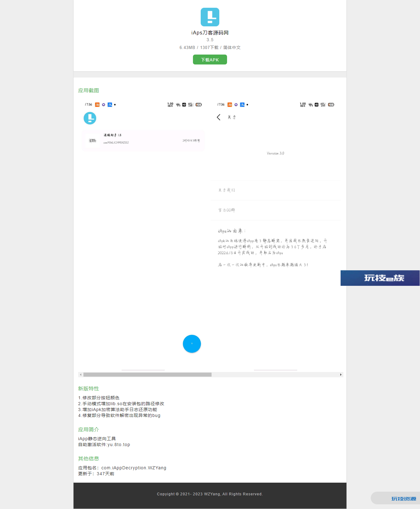The width and height of the screenshot is (420, 509).
Task: Click the "速猫助手 1.8" entry in first screenshot
Action: (143, 141)
